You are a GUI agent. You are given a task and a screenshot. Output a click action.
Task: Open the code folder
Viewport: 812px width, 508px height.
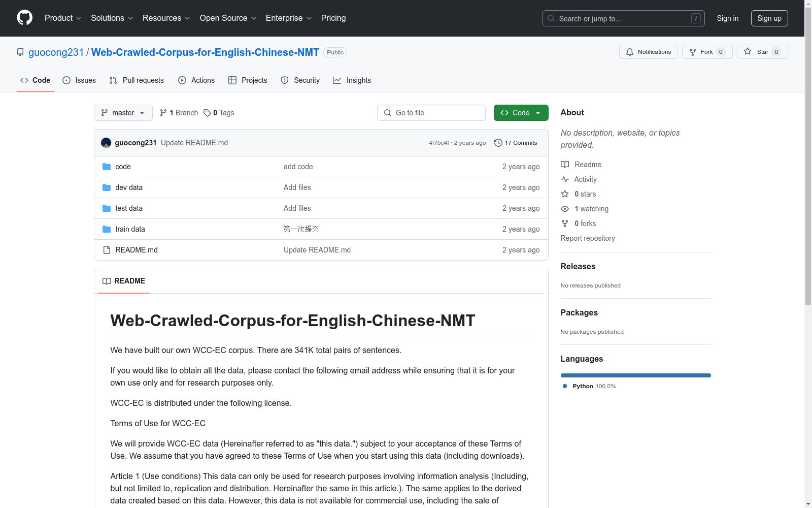(x=123, y=167)
